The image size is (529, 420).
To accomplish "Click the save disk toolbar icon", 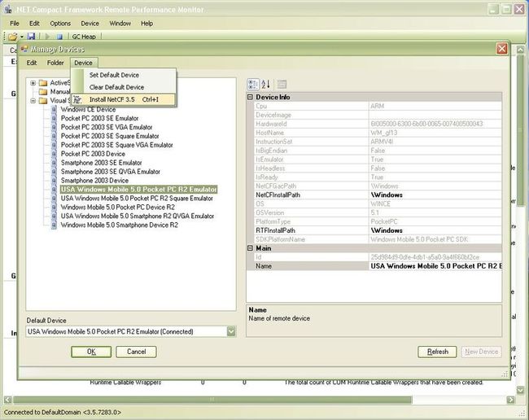I will point(31,37).
